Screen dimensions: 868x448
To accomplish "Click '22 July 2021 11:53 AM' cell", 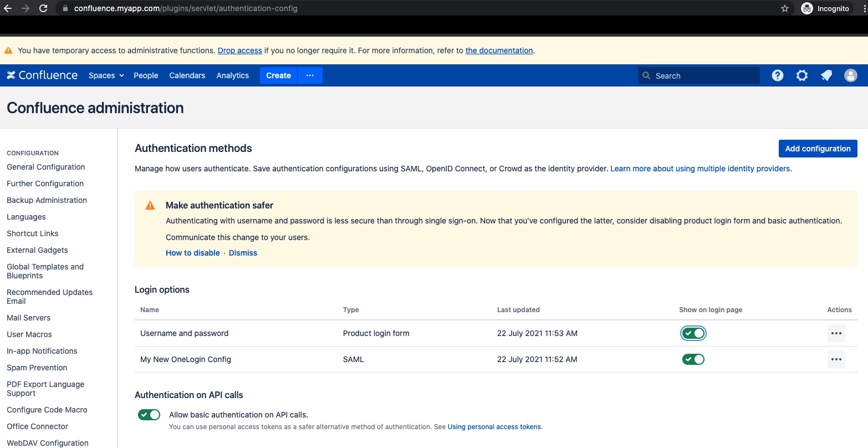I will tap(538, 333).
